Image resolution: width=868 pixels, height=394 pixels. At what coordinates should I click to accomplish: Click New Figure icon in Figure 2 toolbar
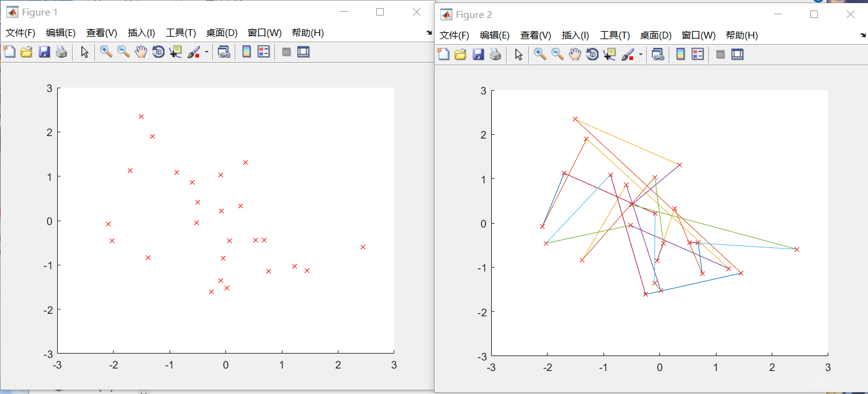click(x=443, y=55)
